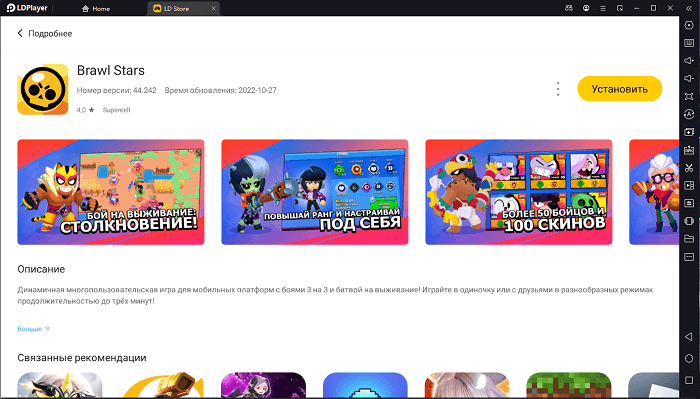
Task: Open the three-dot options menu near Установить
Action: (558, 89)
